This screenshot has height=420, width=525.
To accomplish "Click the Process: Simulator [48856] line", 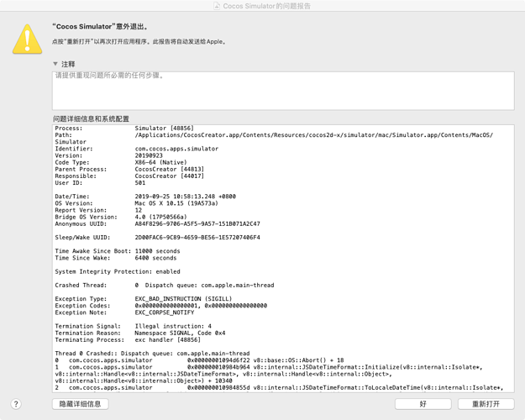I will 124,129.
